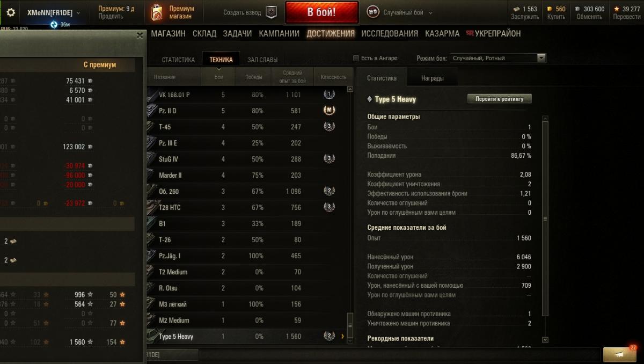Open the settings gear menu
Viewport: 644px width, 364px height.
(x=11, y=12)
